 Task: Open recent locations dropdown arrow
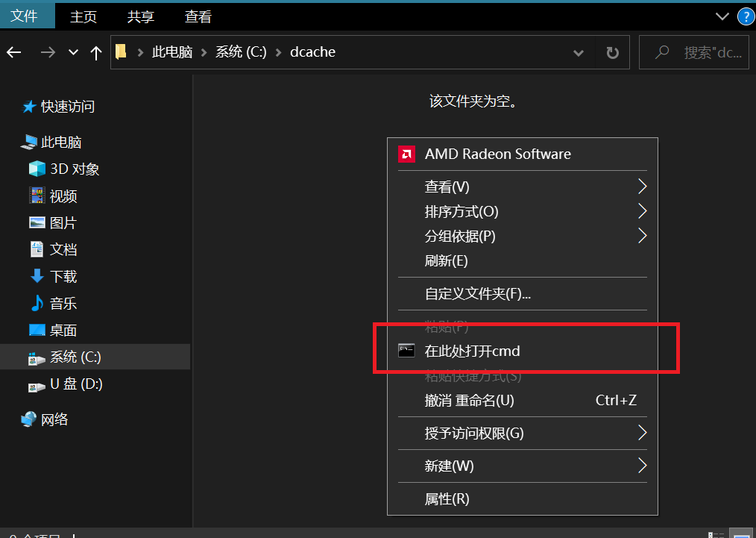(x=73, y=52)
